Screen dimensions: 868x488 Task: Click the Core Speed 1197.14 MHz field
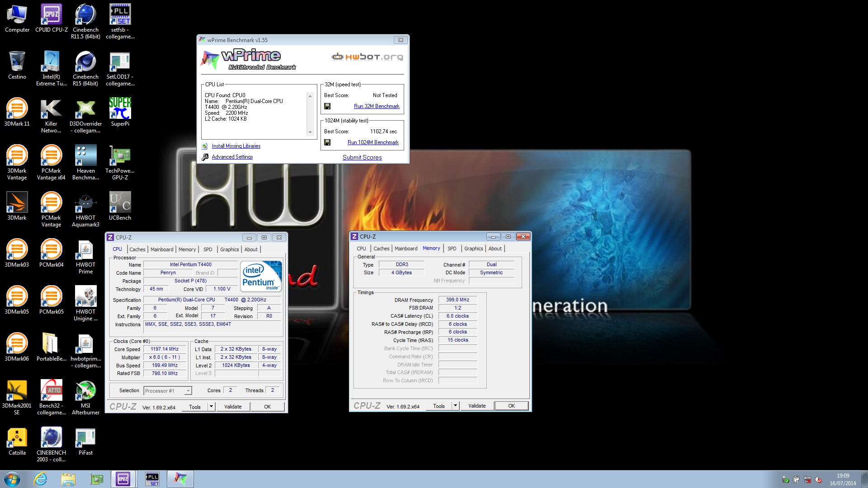165,349
